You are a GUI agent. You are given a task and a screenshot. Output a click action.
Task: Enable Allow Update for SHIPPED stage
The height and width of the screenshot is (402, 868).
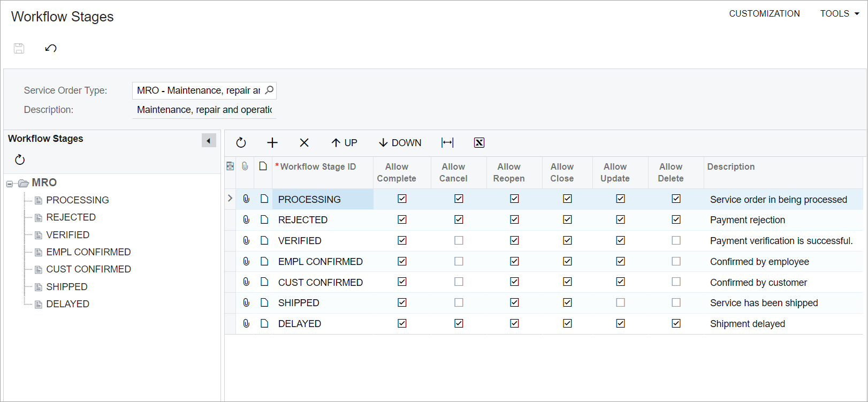coord(620,302)
